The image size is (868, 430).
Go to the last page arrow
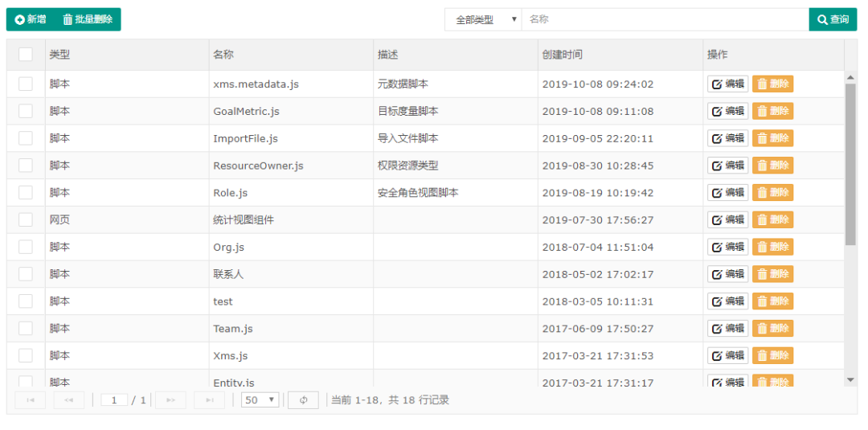pyautogui.click(x=209, y=399)
